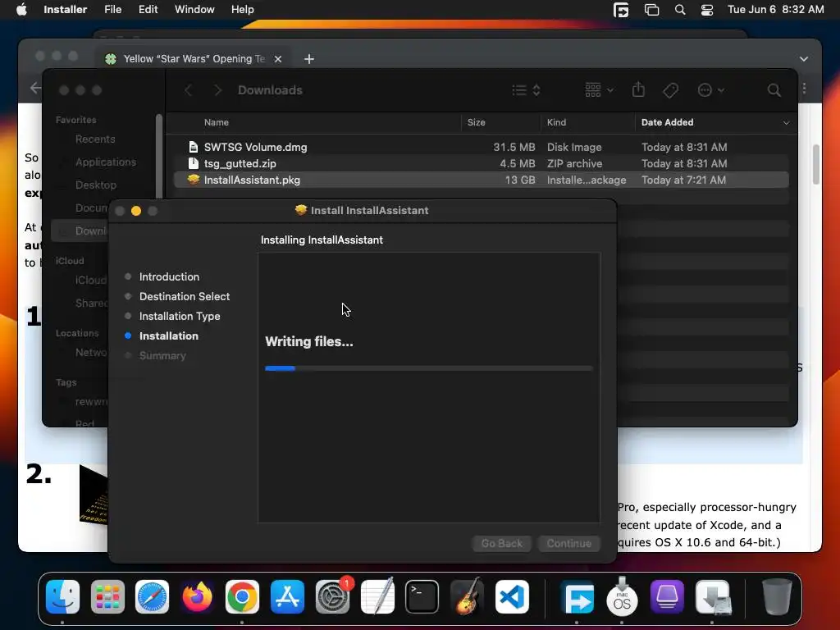Open Terminal from the Dock
The image size is (840, 630).
click(422, 597)
